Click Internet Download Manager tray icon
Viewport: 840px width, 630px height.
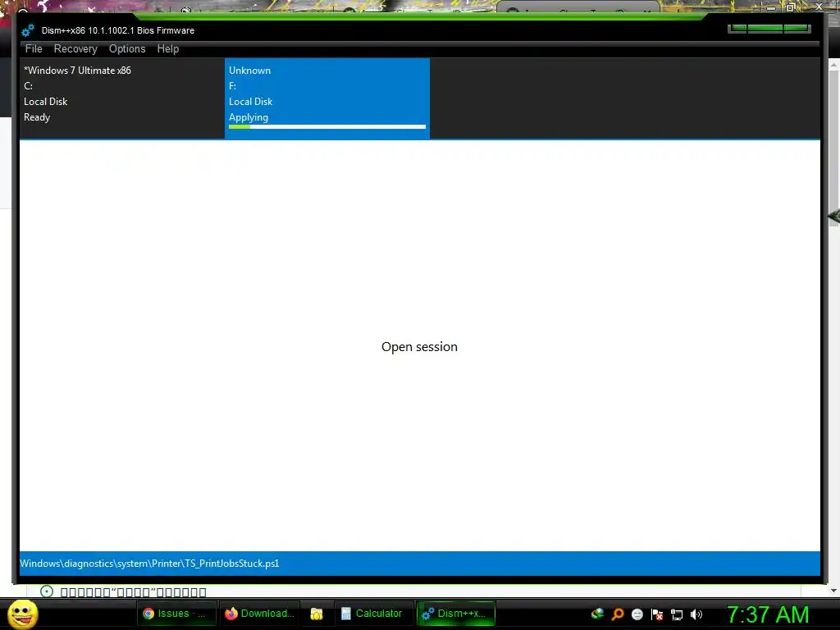coord(597,614)
